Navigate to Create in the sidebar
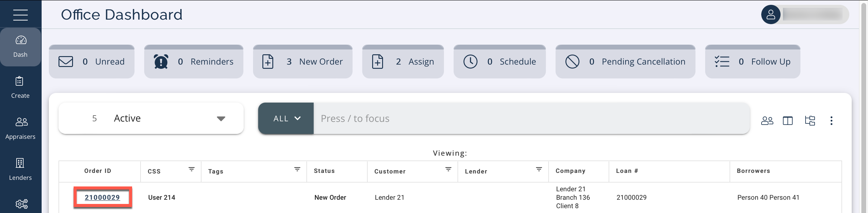The height and width of the screenshot is (213, 868). 20,87
